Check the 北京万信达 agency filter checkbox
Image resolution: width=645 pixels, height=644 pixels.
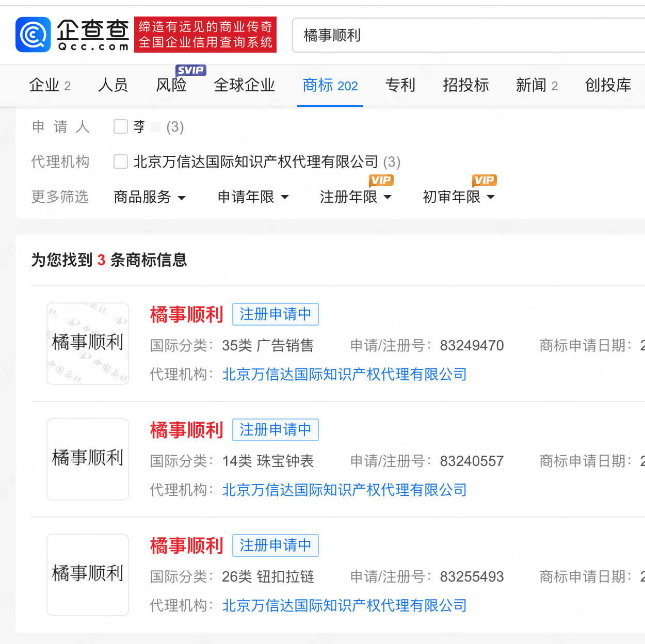(121, 162)
